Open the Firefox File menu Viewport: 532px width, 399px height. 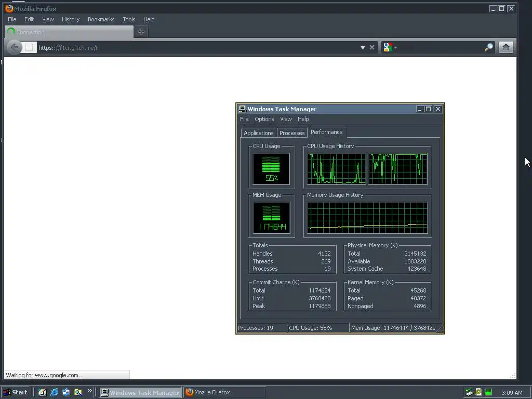tap(12, 19)
